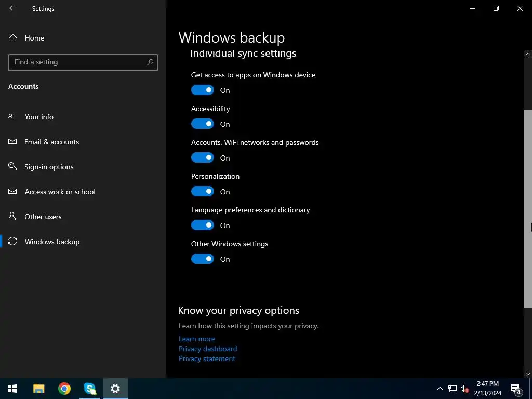Disable Accounts, WiFi networks and passwords toggle

click(203, 158)
